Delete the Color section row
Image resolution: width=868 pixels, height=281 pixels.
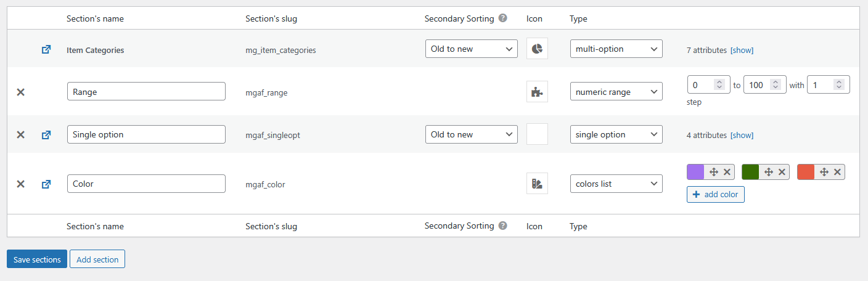pyautogui.click(x=20, y=184)
